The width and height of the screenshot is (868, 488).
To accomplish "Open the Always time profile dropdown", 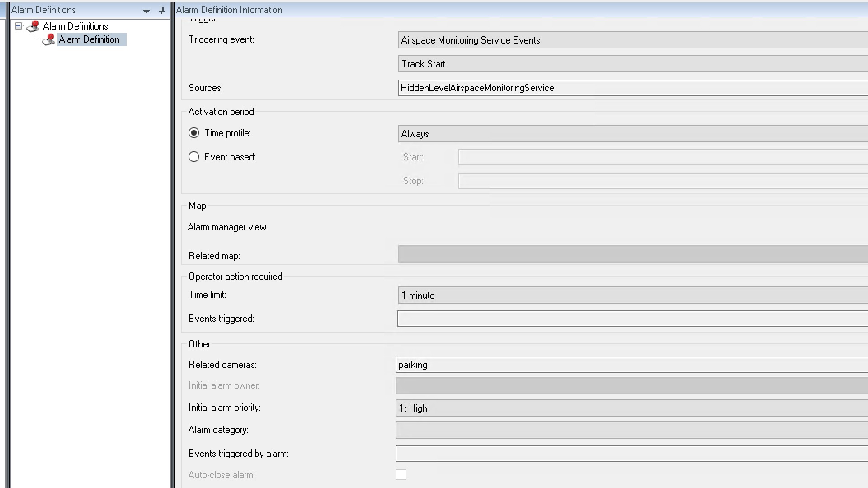I will (633, 134).
